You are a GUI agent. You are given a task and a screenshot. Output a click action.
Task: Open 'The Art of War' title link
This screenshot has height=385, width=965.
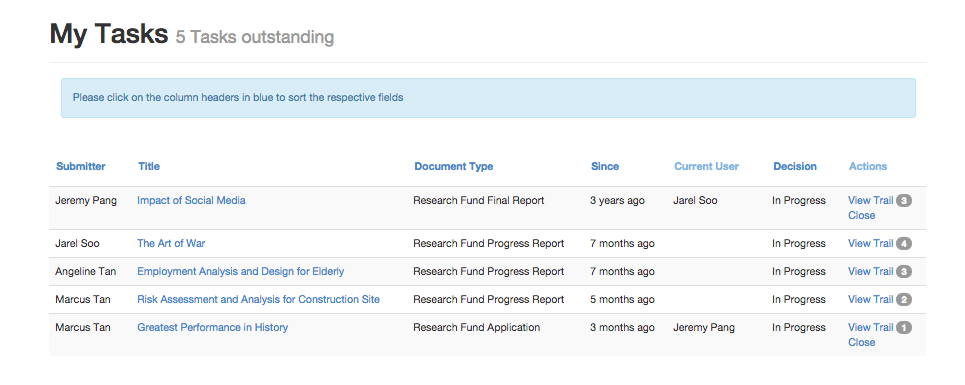(x=171, y=243)
